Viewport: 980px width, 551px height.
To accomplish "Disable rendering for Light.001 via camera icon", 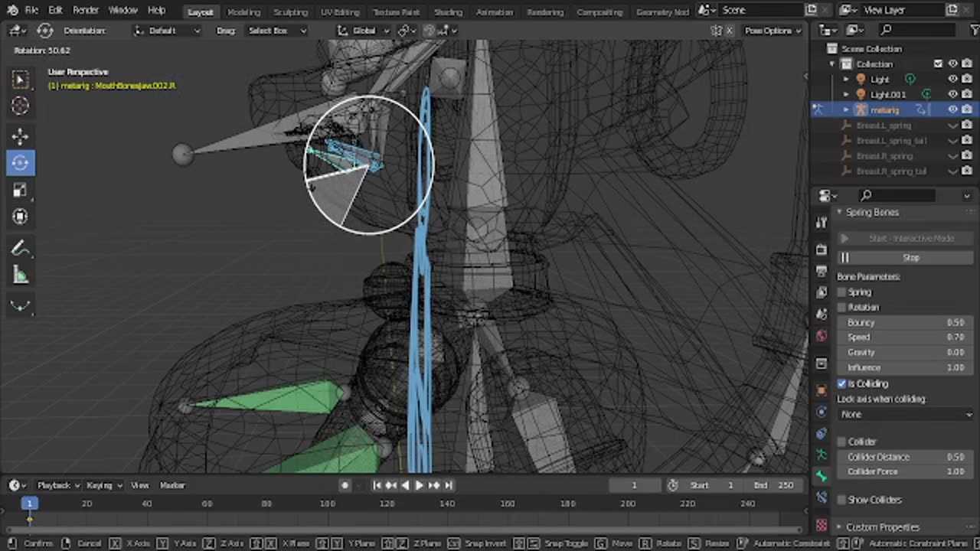I will point(967,95).
